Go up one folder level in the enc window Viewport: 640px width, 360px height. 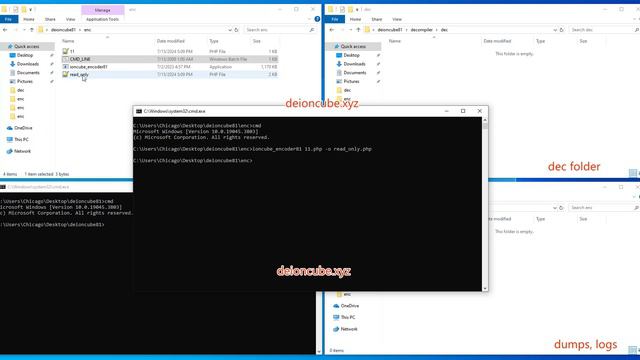31,30
